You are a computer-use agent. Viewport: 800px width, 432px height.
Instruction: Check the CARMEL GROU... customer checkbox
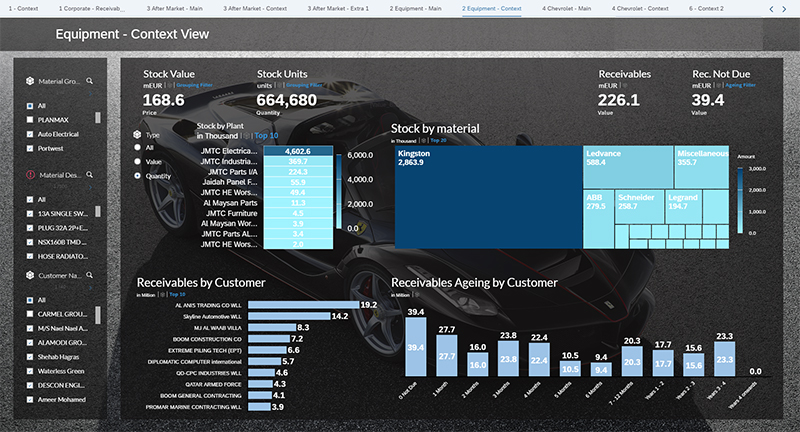[x=30, y=314]
